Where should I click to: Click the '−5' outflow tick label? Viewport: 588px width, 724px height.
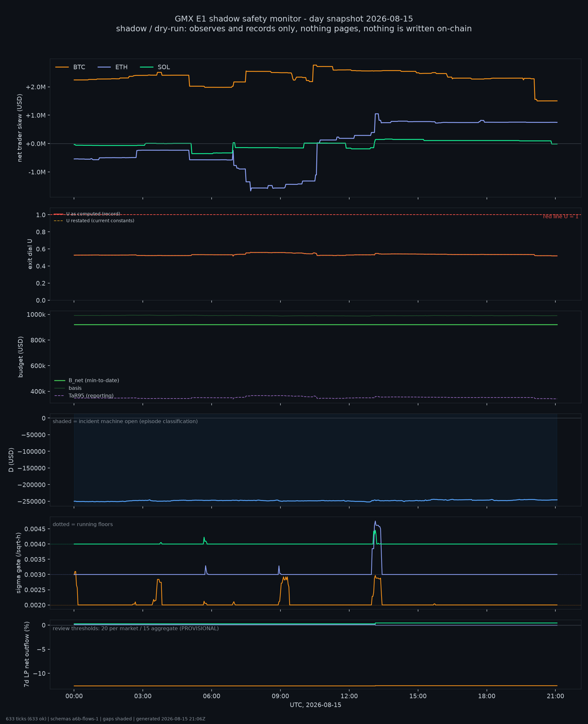[x=41, y=649]
